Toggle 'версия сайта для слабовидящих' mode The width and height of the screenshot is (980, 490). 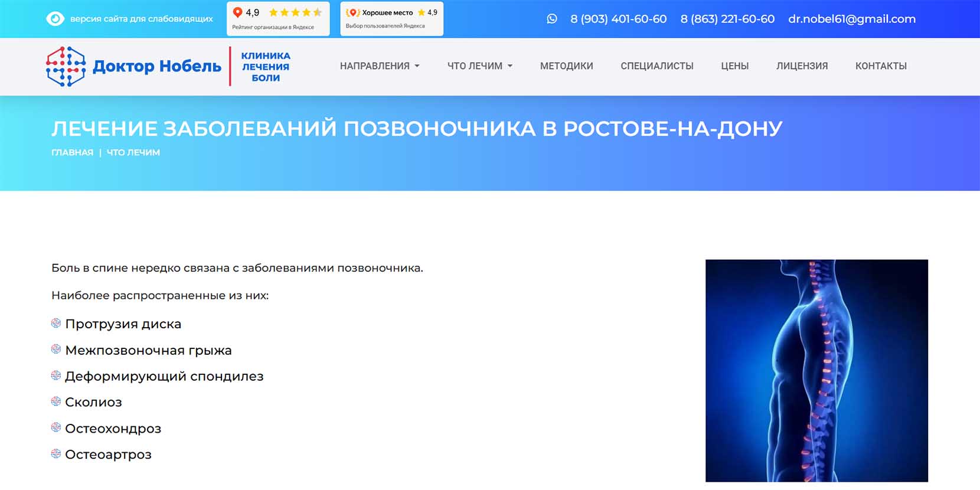click(x=141, y=19)
